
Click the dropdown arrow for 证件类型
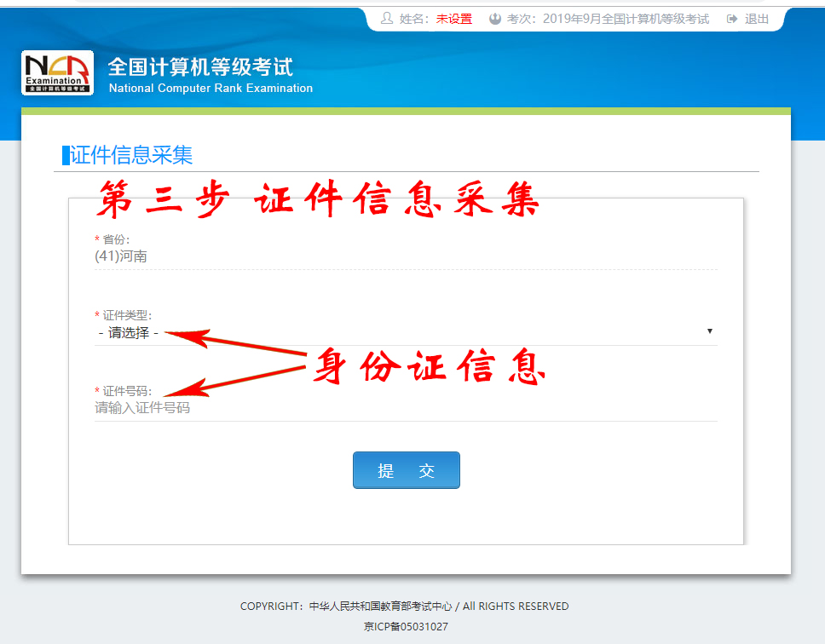pyautogui.click(x=709, y=331)
